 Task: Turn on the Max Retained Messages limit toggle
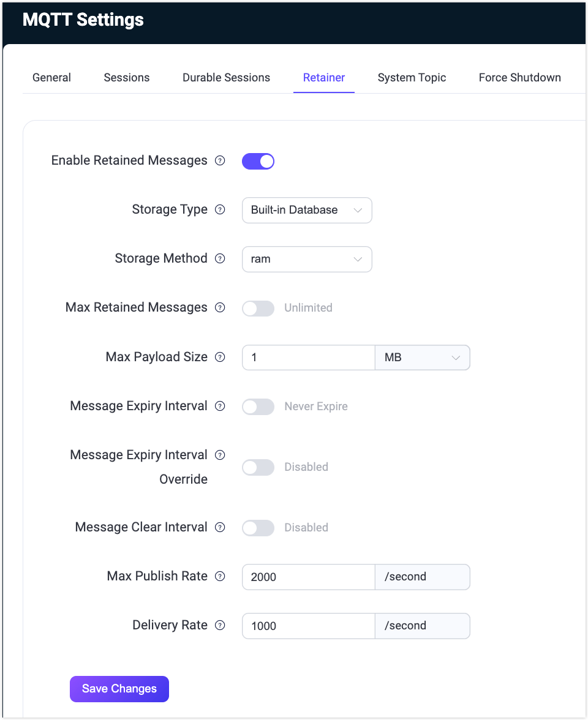coord(258,308)
